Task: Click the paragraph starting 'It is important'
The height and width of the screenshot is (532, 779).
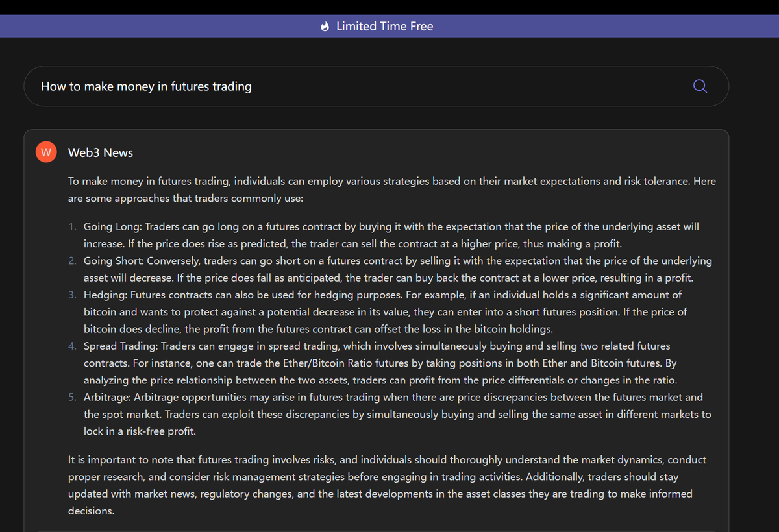Action: (388, 485)
